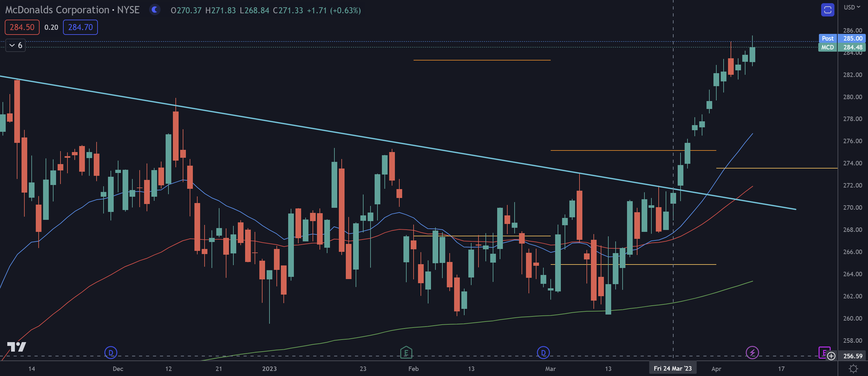868x376 pixels.
Task: Click the +1.71 (+0.63%) change value
Action: pyautogui.click(x=333, y=10)
